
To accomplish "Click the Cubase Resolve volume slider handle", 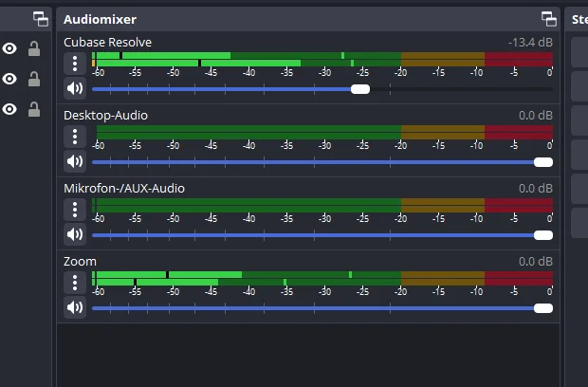I will pos(360,89).
